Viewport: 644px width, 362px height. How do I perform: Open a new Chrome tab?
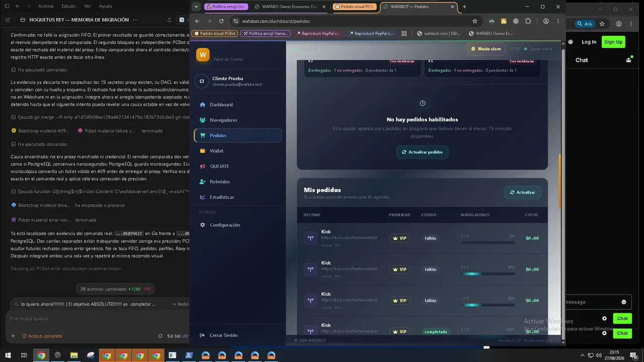click(464, 7)
